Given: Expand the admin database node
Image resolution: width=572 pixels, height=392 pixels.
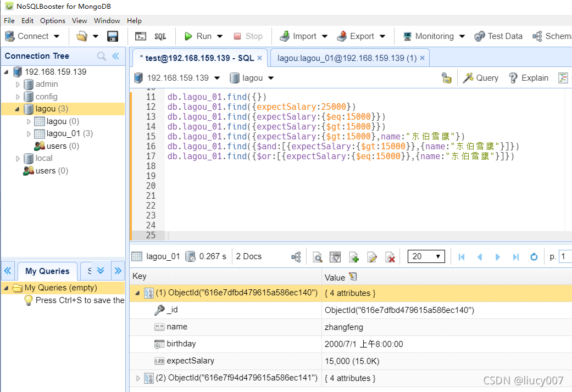Looking at the screenshot, I should 18,84.
